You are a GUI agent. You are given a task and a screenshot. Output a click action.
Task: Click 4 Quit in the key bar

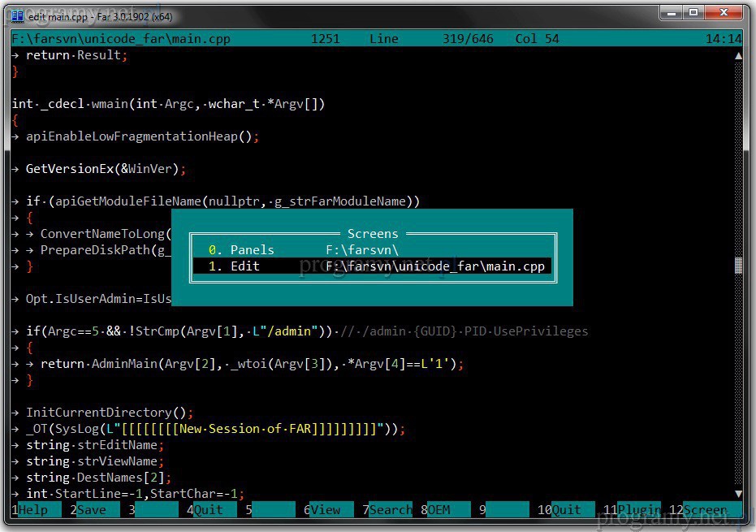pos(209,510)
